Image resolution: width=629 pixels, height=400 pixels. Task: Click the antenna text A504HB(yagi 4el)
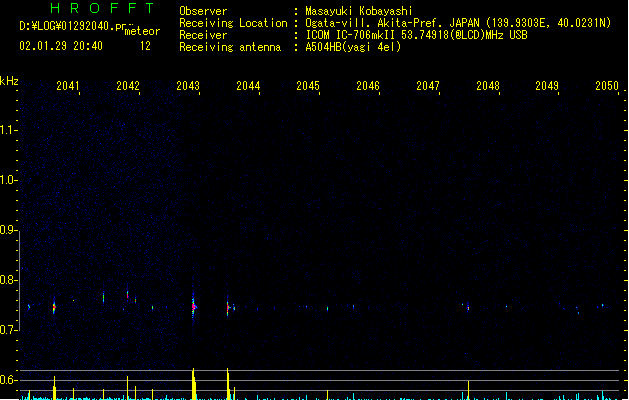(353, 47)
